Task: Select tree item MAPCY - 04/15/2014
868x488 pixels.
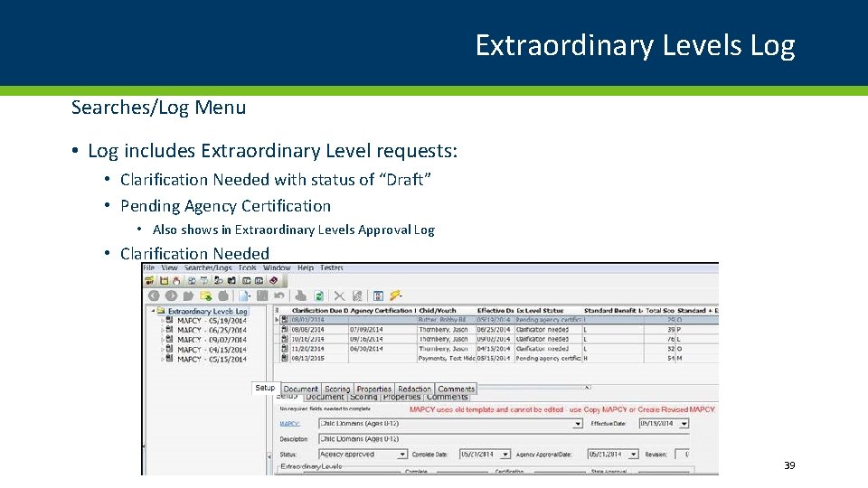Action: click(x=212, y=350)
